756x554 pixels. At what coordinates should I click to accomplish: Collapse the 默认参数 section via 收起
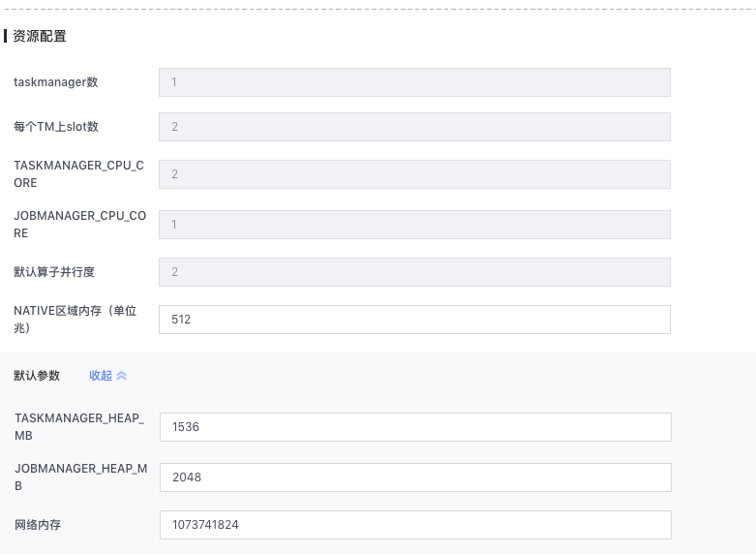(101, 376)
